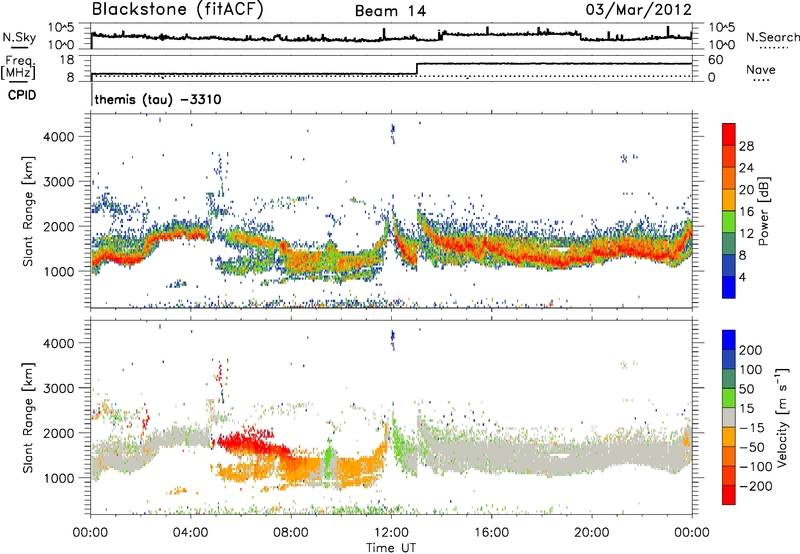
Task: Click the 'Beam 14' label
Action: [x=390, y=11]
